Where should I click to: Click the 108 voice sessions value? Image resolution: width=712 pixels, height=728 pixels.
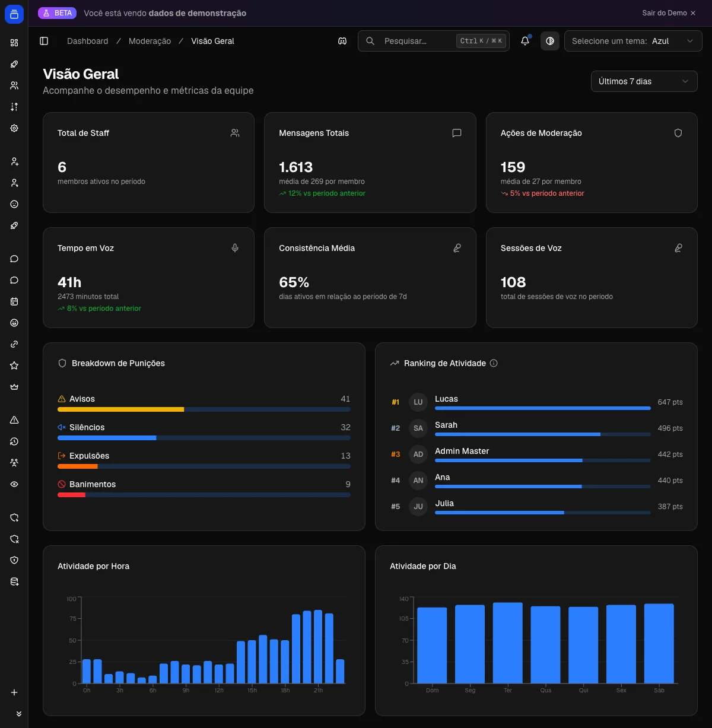click(513, 282)
